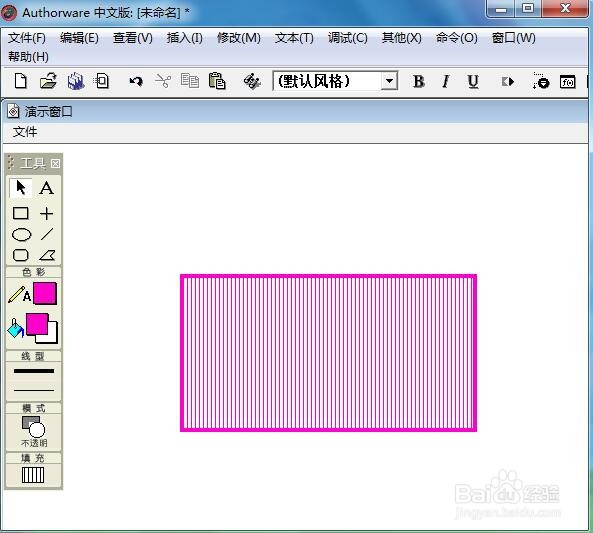Select the Pointer arrow tool
Screen dimensions: 593x533
20,188
